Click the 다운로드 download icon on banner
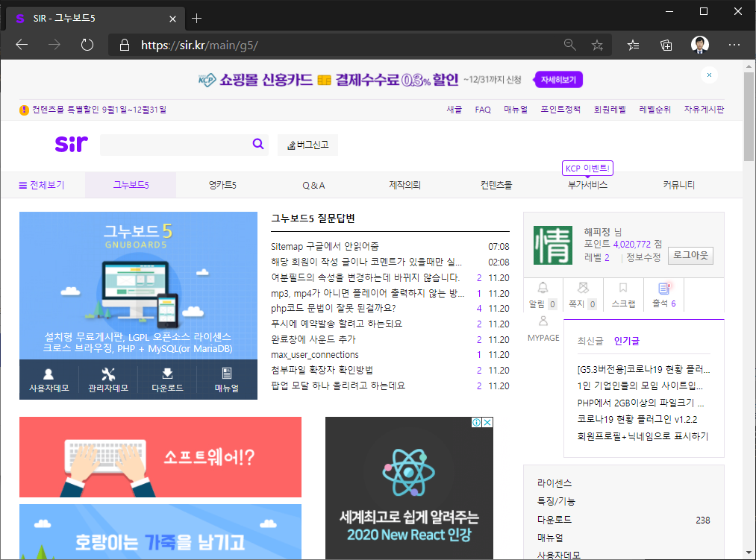Image resolution: width=756 pixels, height=560 pixels. click(x=167, y=374)
